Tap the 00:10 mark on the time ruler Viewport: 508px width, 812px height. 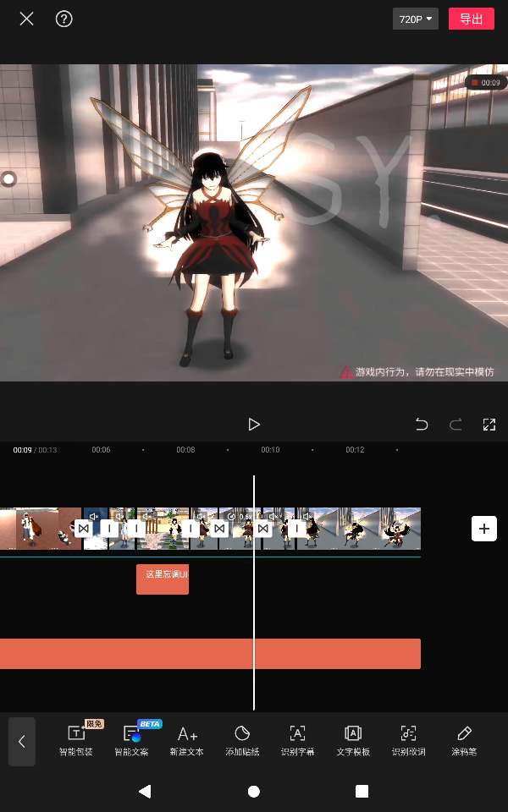click(x=271, y=449)
